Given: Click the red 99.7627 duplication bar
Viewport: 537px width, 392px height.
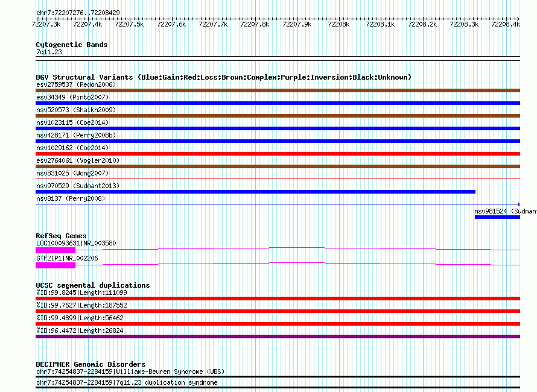Looking at the screenshot, I should point(278,311).
